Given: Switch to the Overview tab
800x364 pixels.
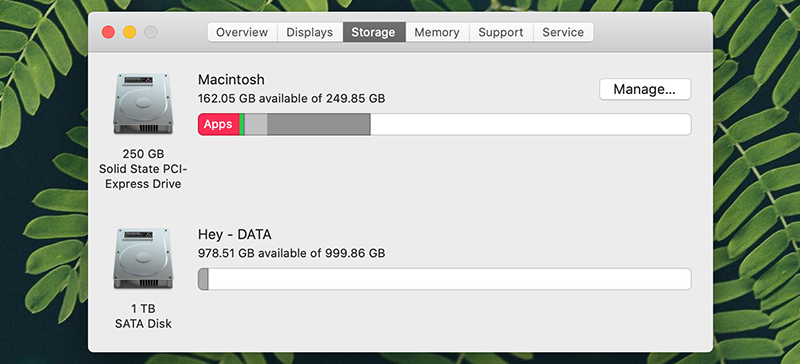Looking at the screenshot, I should 242,32.
